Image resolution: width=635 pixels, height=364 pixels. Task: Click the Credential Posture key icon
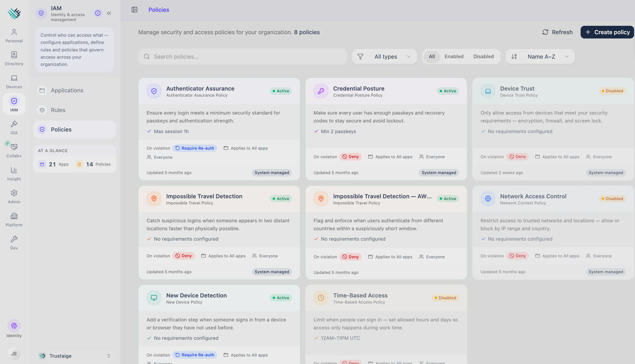click(x=321, y=91)
